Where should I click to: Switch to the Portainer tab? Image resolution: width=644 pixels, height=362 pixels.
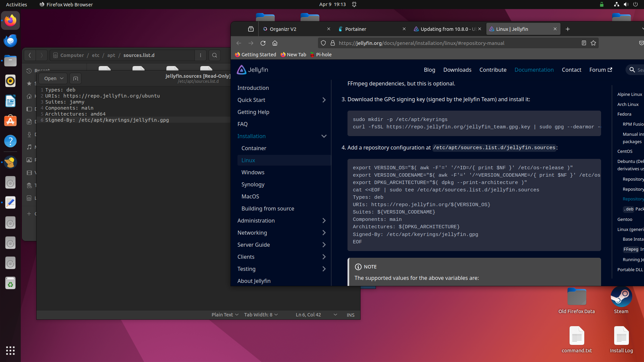coord(368,29)
